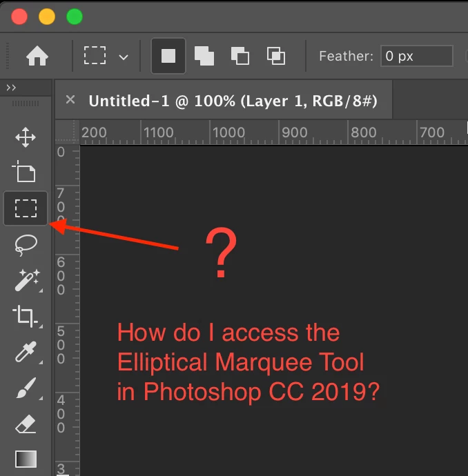Go to the Home screen icon
Image resolution: width=468 pixels, height=476 pixels.
[x=37, y=56]
